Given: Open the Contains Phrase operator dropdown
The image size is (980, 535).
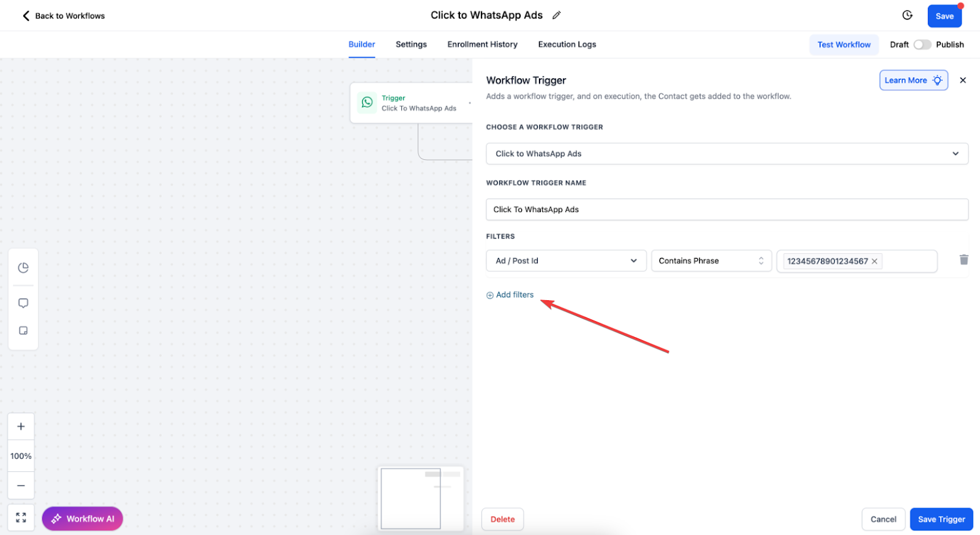Looking at the screenshot, I should (x=711, y=261).
